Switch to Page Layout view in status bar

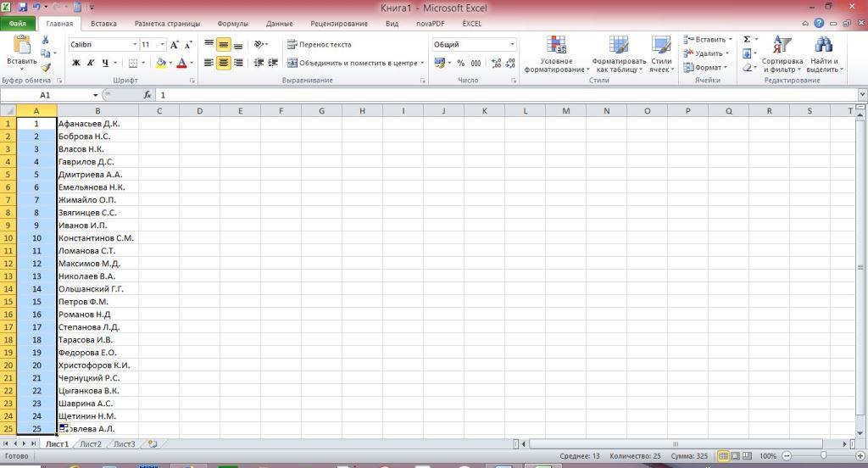[x=735, y=456]
